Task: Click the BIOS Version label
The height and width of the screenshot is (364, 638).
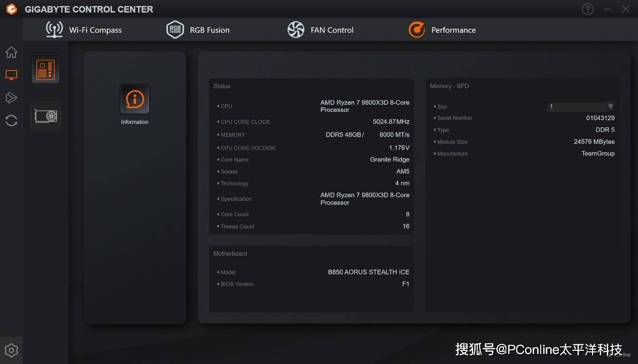Action: tap(237, 284)
